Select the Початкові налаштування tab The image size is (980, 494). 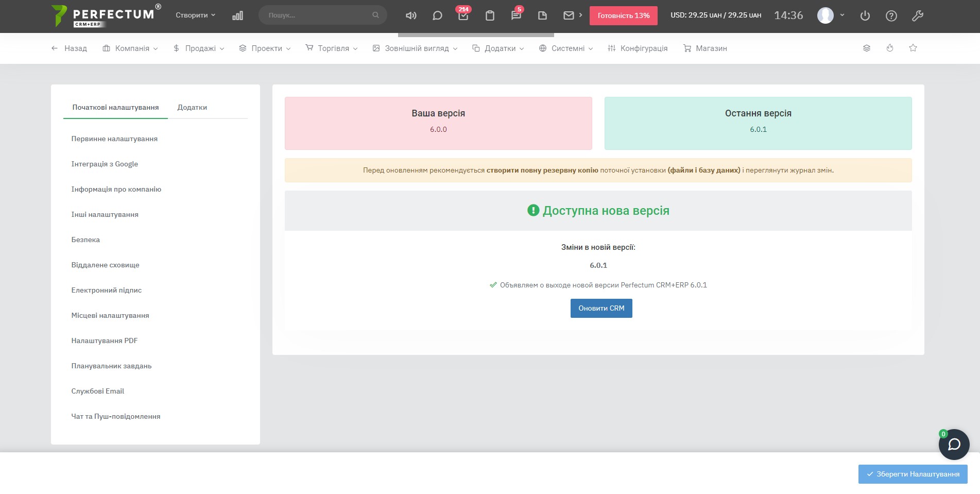coord(115,108)
